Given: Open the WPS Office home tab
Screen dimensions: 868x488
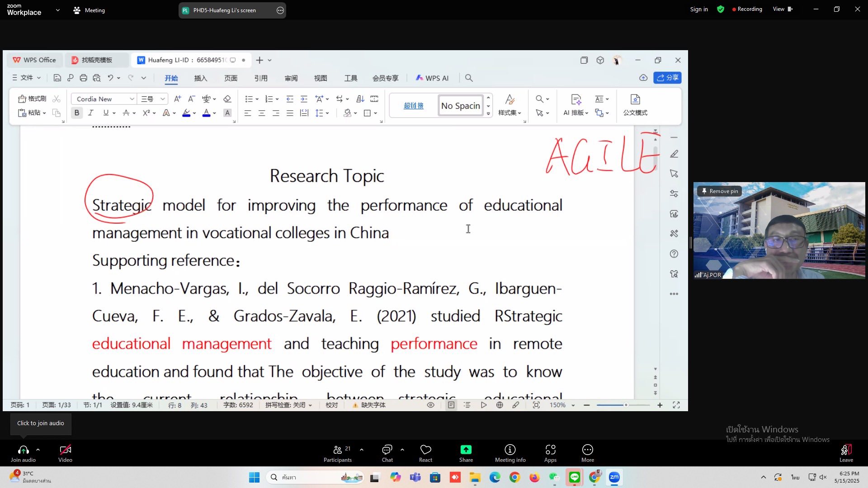Looking at the screenshot, I should click(34, 60).
